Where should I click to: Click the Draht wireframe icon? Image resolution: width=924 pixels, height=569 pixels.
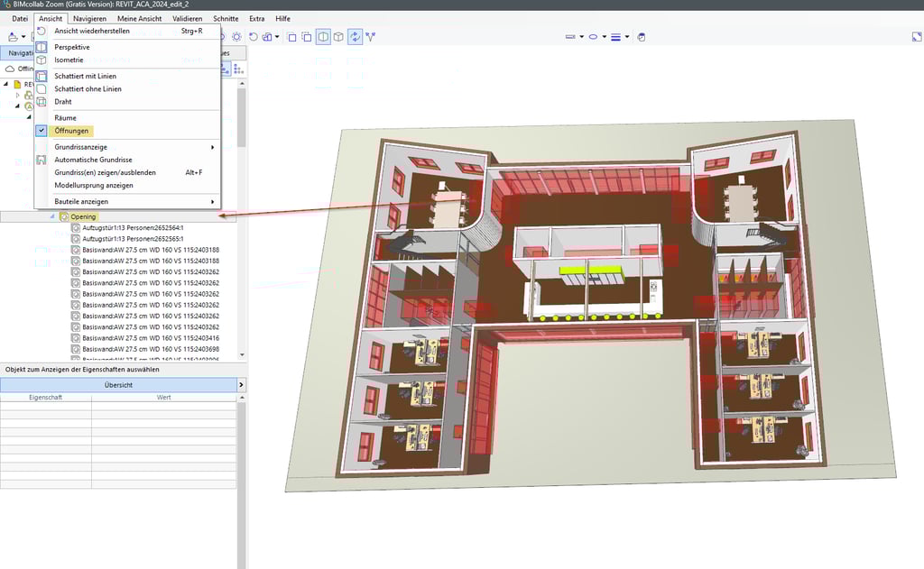tap(42, 102)
